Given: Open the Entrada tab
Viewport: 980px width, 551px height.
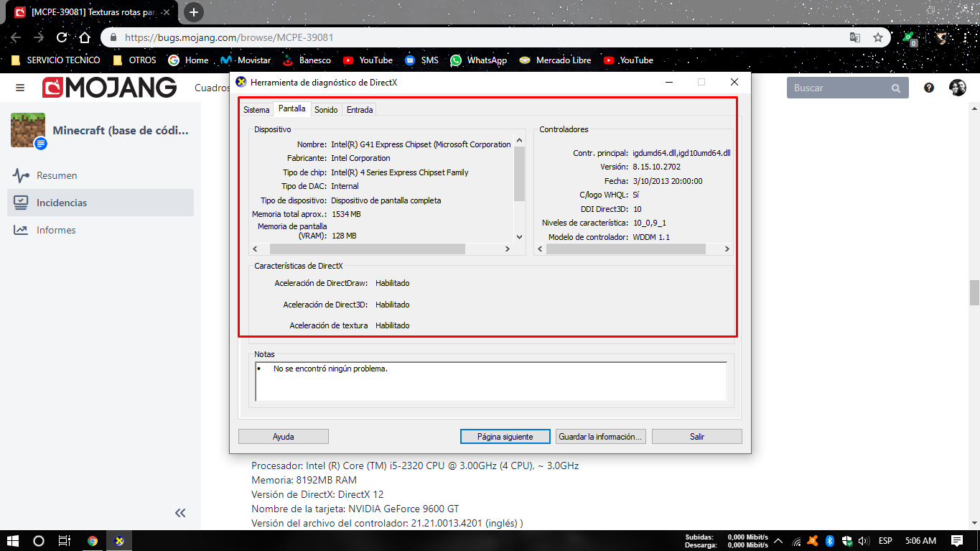Looking at the screenshot, I should (360, 110).
